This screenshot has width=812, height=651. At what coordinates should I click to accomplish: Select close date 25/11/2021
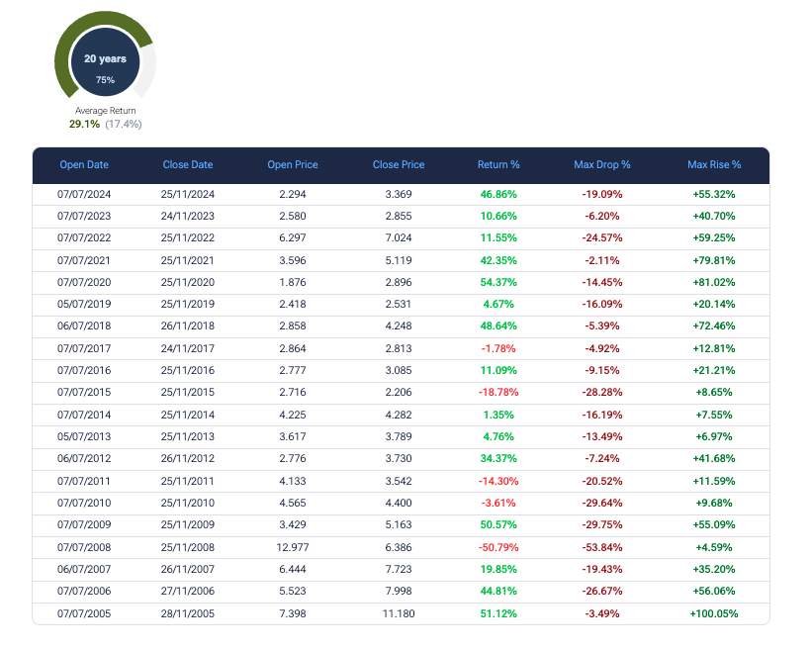point(188,260)
